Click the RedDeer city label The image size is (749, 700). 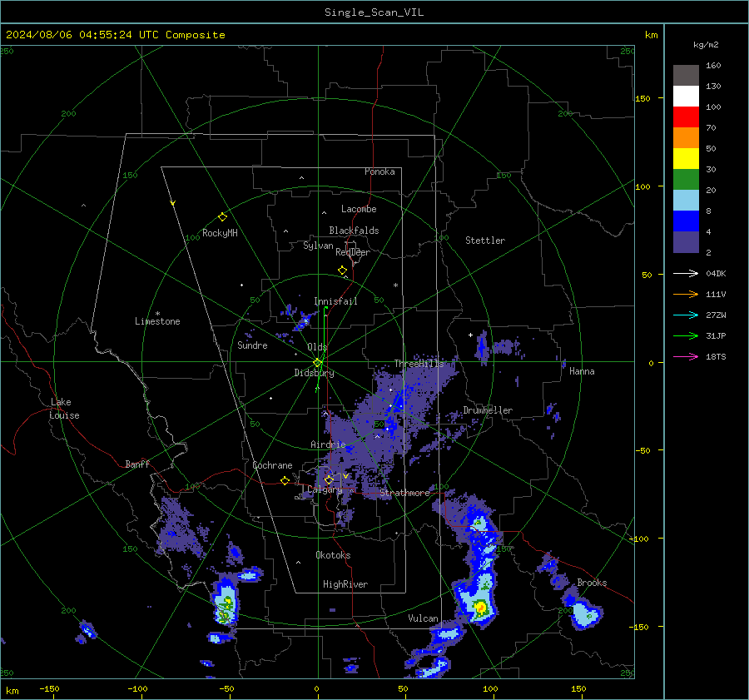pos(353,252)
